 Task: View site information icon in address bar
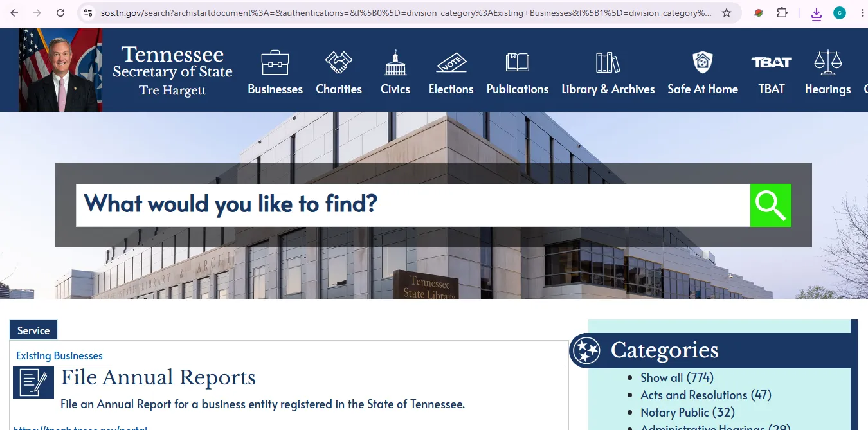pos(89,13)
